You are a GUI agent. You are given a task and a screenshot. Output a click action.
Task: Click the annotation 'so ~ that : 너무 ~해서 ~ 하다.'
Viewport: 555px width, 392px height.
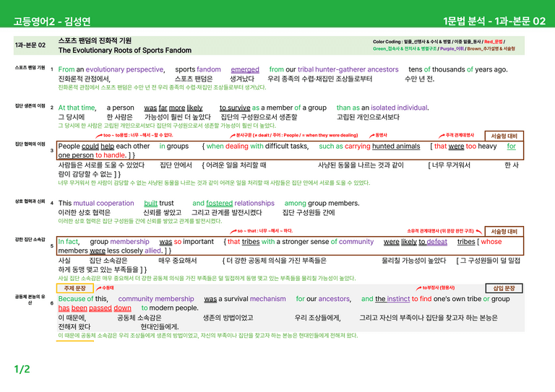click(264, 231)
